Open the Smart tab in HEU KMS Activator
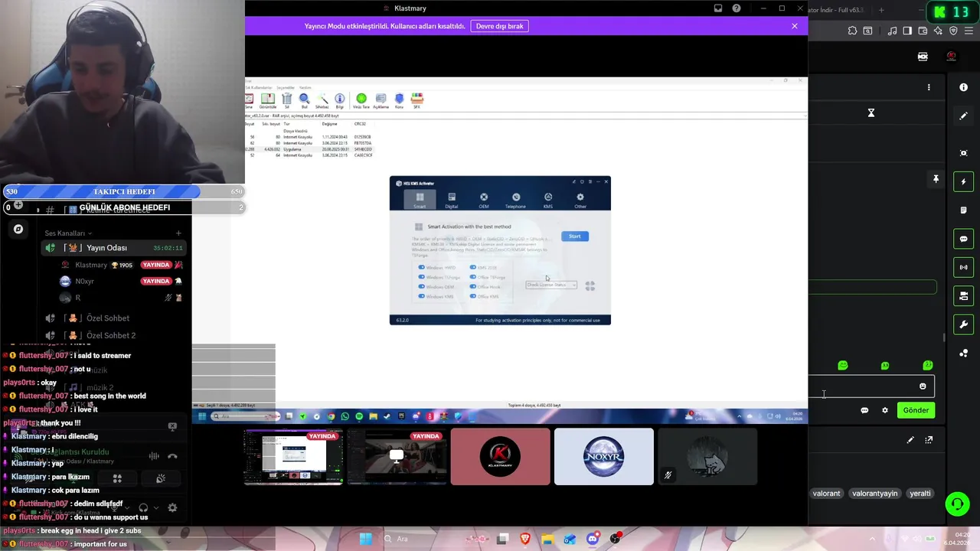Screen dimensions: 980x551 coord(420,200)
